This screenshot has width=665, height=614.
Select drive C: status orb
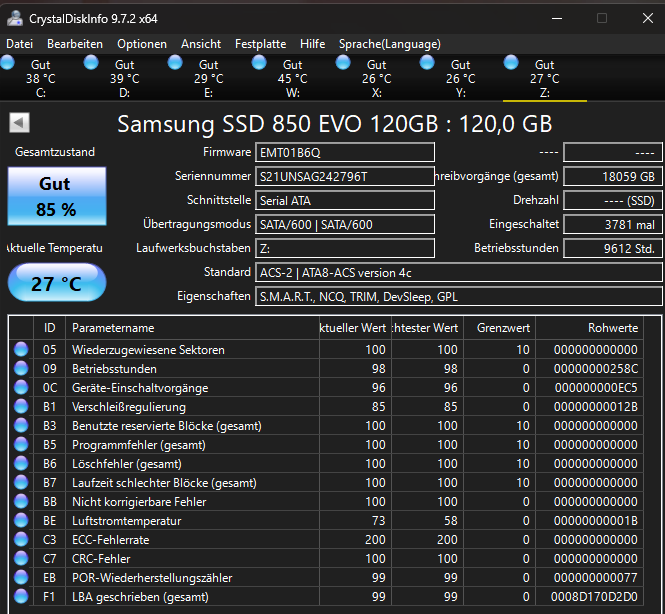(7, 63)
